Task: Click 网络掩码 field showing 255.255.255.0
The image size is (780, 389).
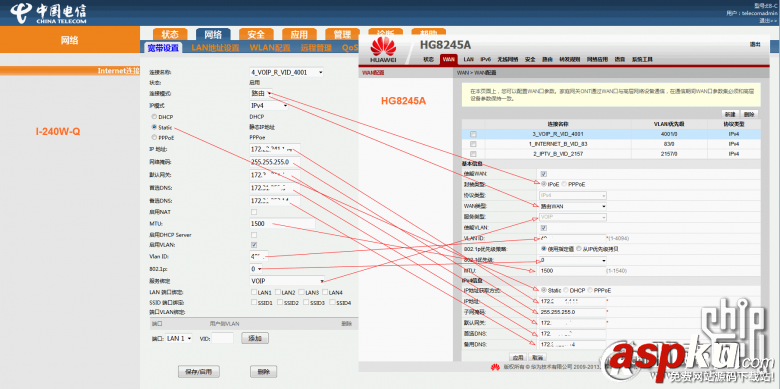Action: pyautogui.click(x=275, y=162)
